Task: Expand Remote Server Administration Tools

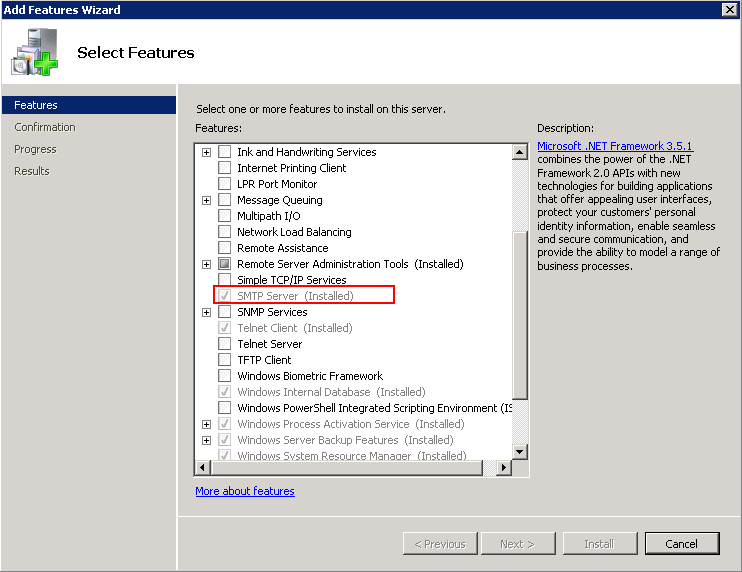Action: point(207,264)
